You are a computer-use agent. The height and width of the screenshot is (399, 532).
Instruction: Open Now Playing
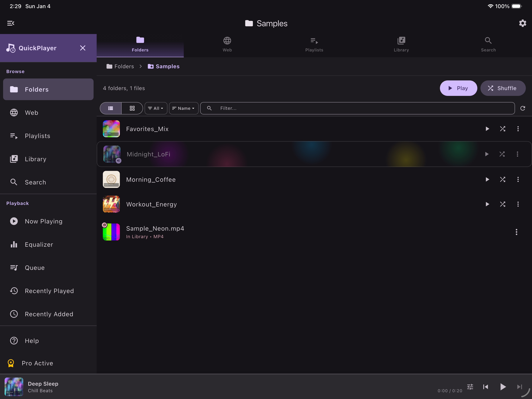pyautogui.click(x=43, y=221)
